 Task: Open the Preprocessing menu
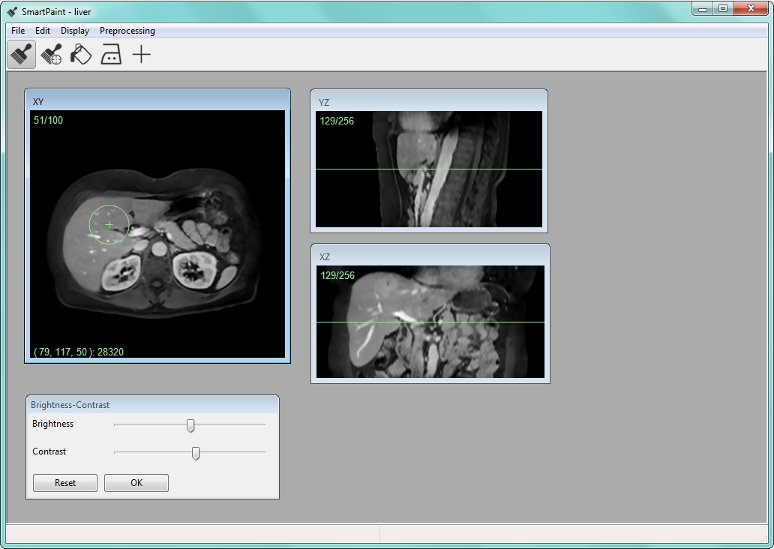click(127, 31)
